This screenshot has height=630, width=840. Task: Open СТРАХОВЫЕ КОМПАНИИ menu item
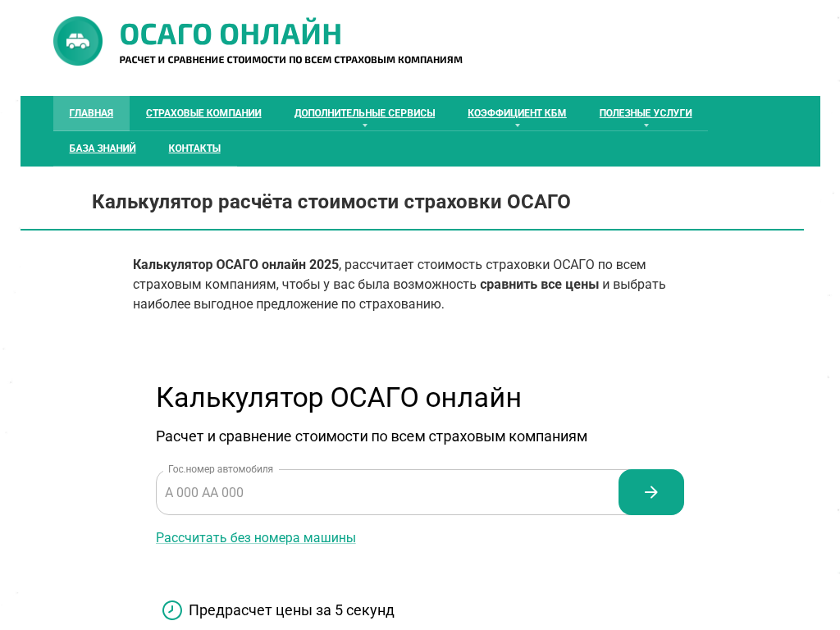203,113
